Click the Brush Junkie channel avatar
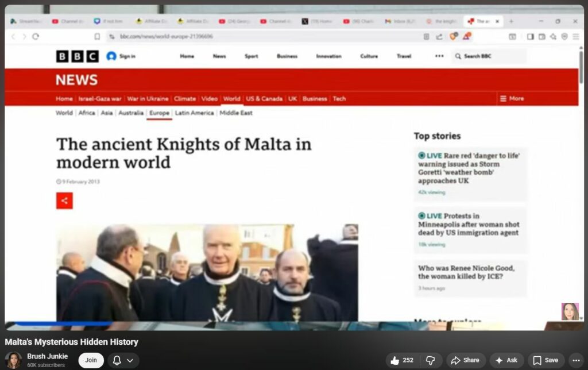The height and width of the screenshot is (370, 588). (x=13, y=360)
